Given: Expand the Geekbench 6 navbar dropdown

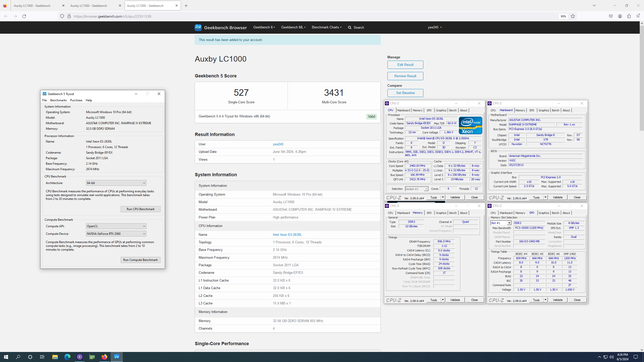Looking at the screenshot, I should pos(264,27).
